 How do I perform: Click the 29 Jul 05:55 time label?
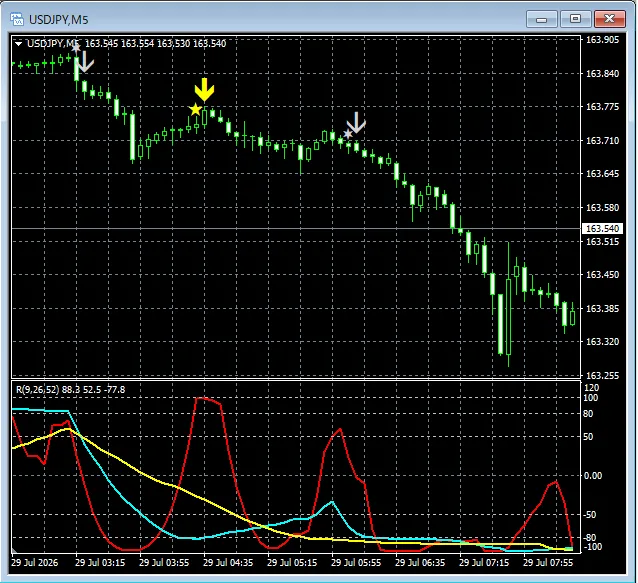(356, 562)
